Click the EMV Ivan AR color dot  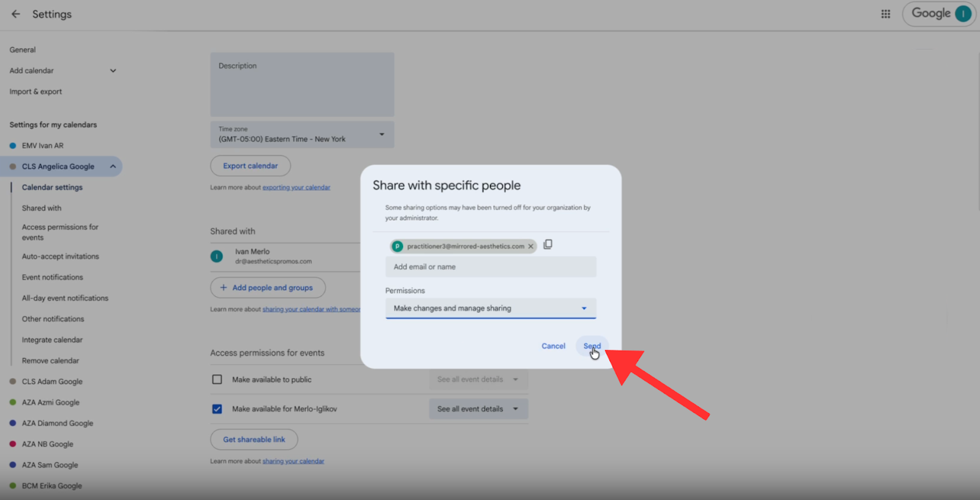click(x=13, y=146)
